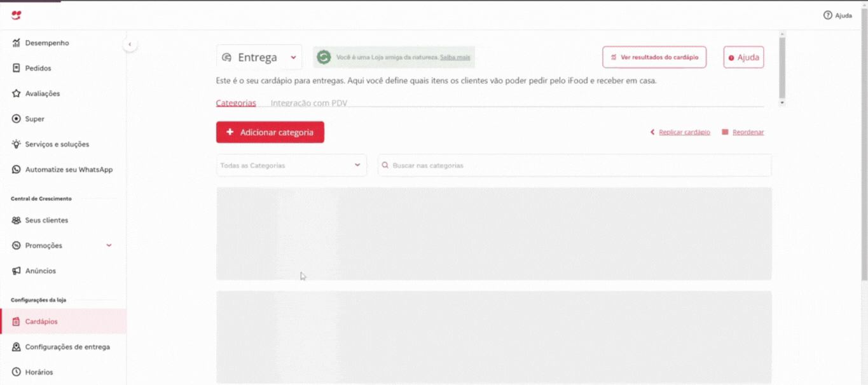Open Serviços e soluções lightbulb item
Image resolution: width=868 pixels, height=385 pixels.
click(57, 144)
